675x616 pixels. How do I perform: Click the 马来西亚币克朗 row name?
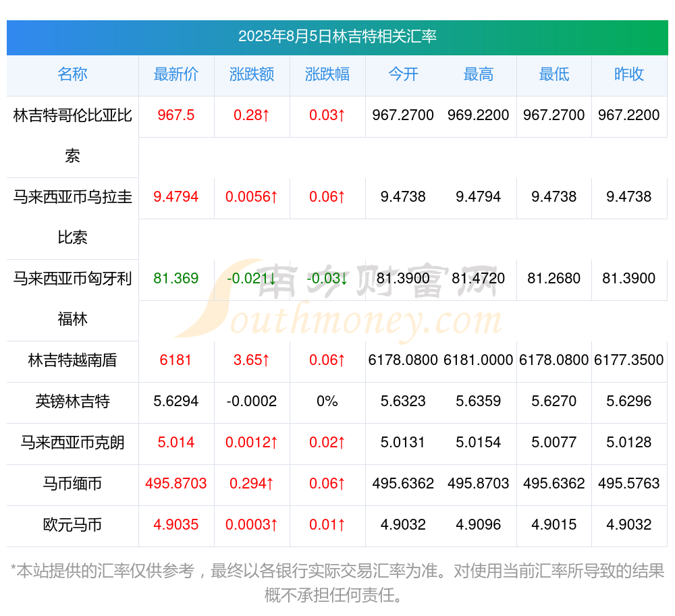click(x=72, y=443)
